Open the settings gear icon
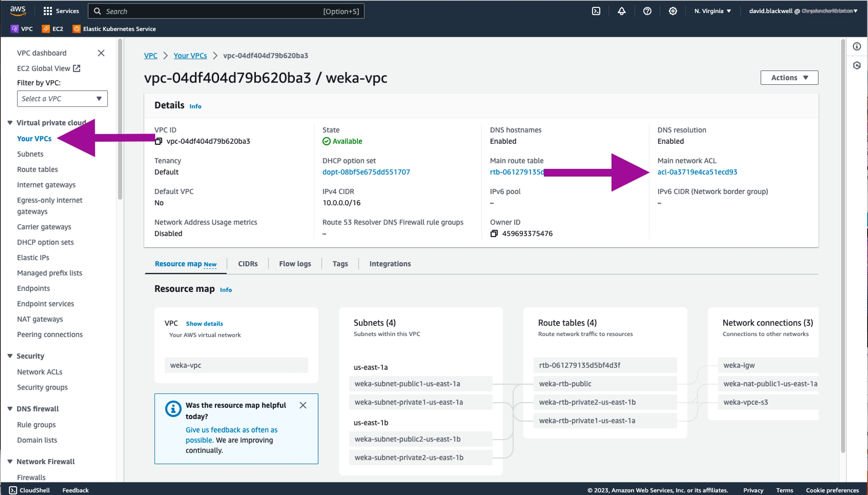Screen dimensions: 868x495 coord(673,11)
